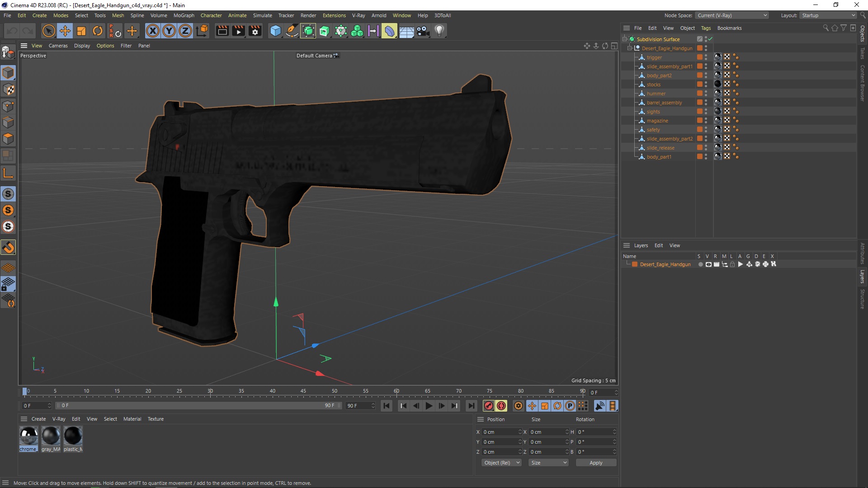Viewport: 868px width, 488px height.
Task: Toggle Z axis lock
Action: tap(185, 31)
